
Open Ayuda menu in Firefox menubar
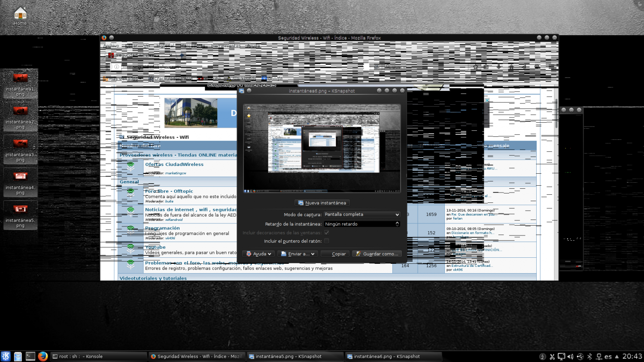point(253,46)
